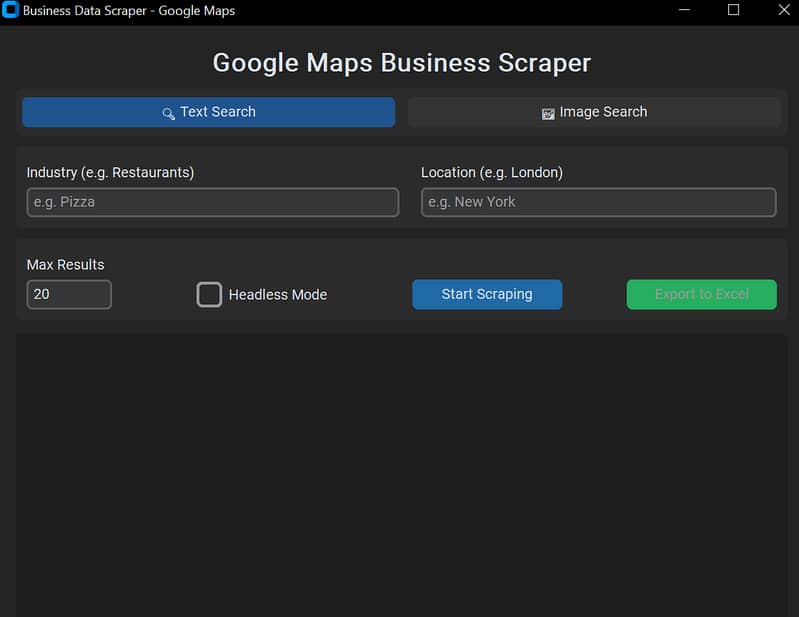
Task: Click the app icon in title bar
Action: [10, 10]
